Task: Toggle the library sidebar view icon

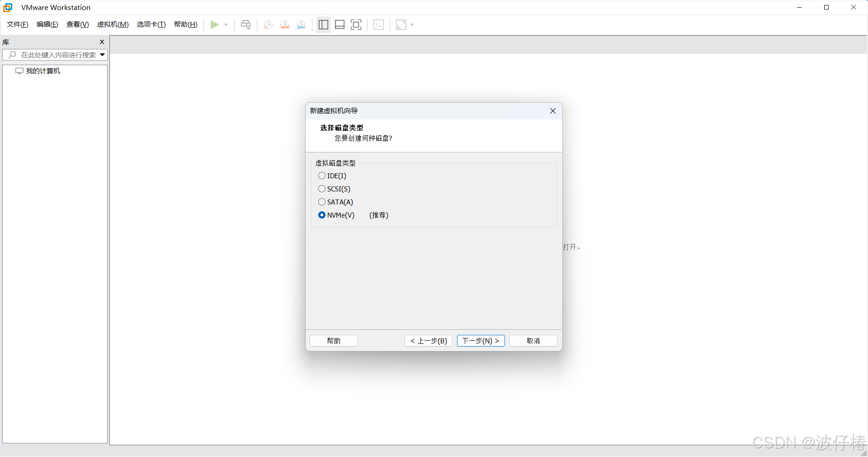Action: 323,24
